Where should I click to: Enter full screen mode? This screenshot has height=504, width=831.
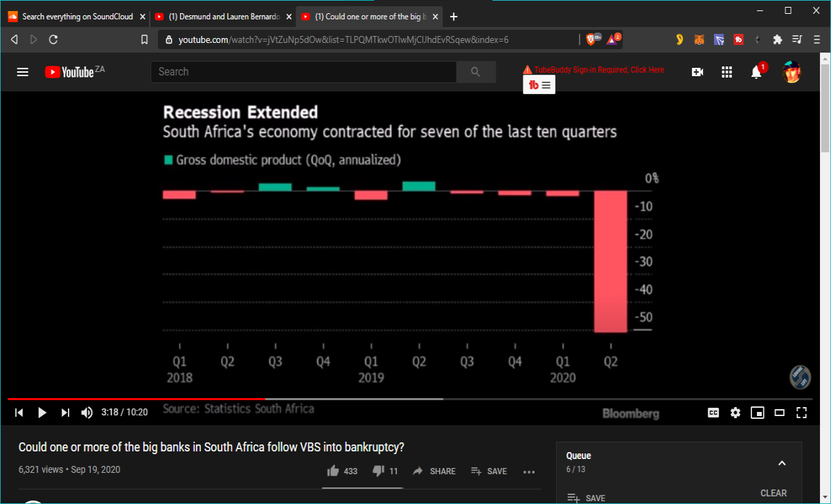pyautogui.click(x=802, y=413)
